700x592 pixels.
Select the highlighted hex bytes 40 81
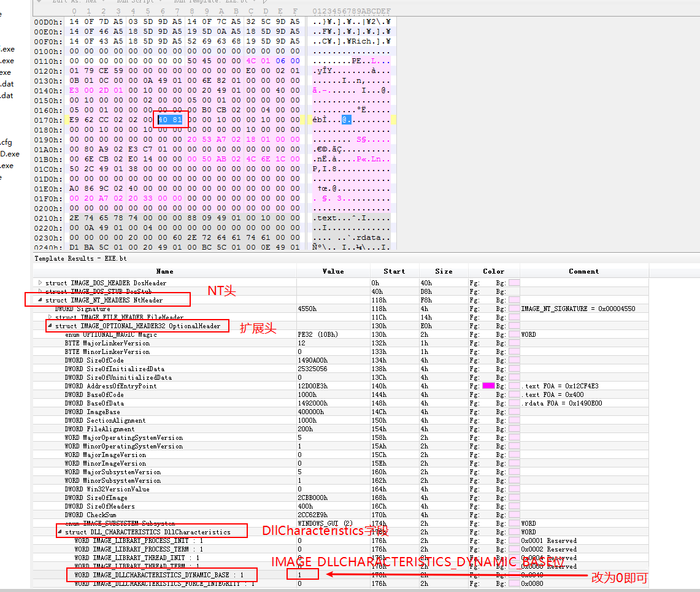[170, 120]
